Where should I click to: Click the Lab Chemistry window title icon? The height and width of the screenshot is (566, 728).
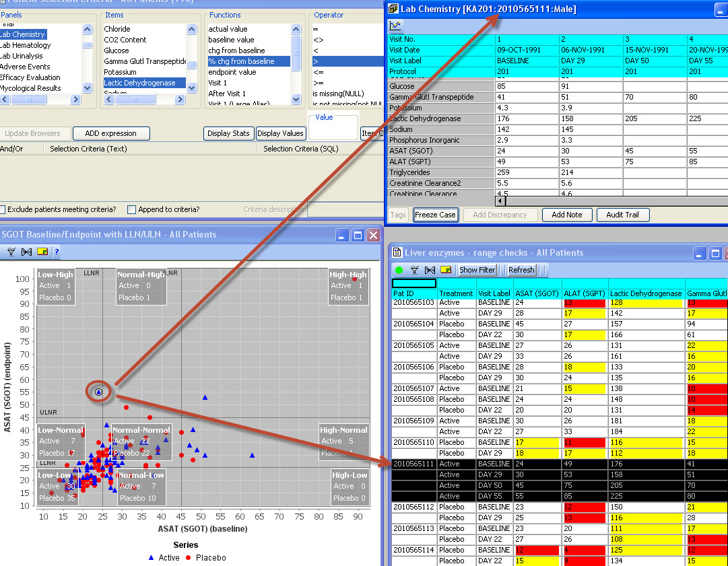point(393,8)
